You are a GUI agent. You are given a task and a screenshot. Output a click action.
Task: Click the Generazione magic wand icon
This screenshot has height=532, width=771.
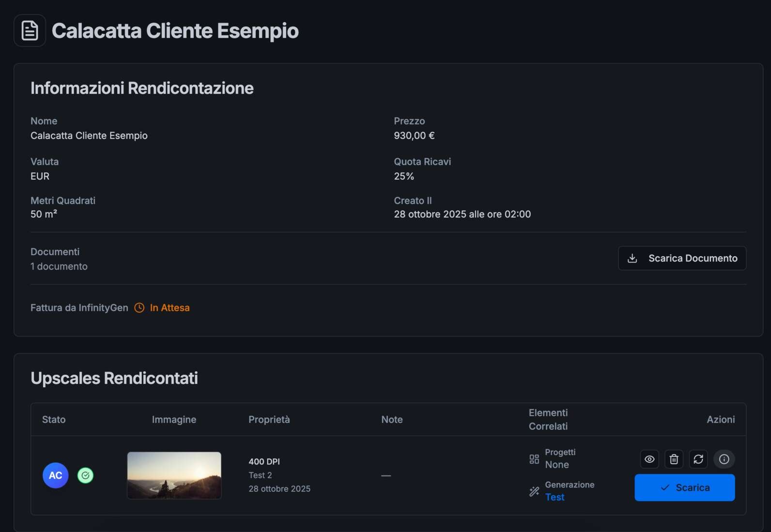pyautogui.click(x=534, y=491)
